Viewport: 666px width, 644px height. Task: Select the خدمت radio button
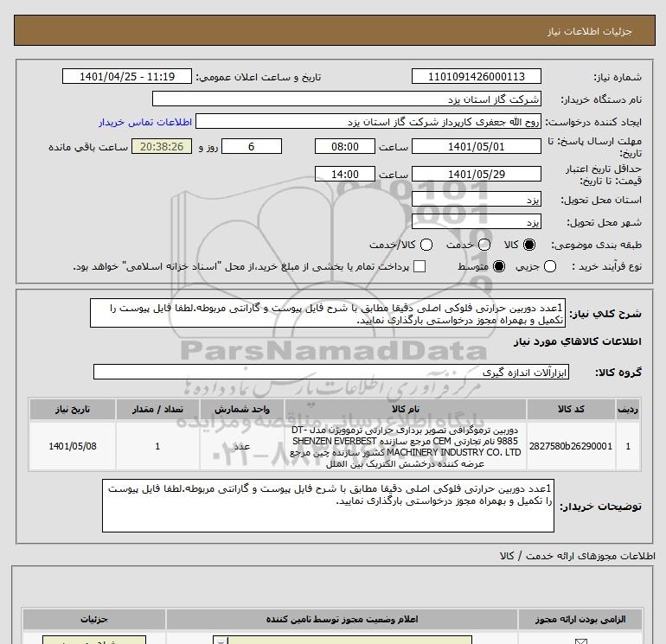coord(484,245)
